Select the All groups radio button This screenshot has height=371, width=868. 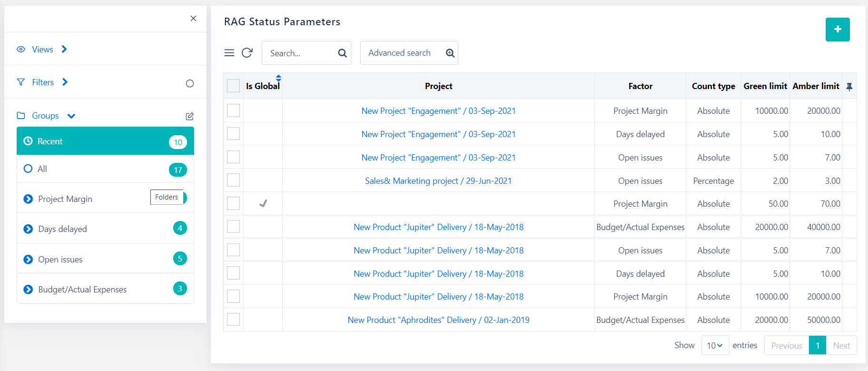coord(28,169)
